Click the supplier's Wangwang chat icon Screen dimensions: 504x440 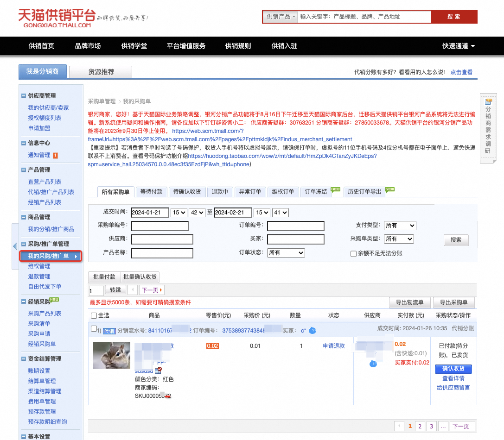point(373,364)
